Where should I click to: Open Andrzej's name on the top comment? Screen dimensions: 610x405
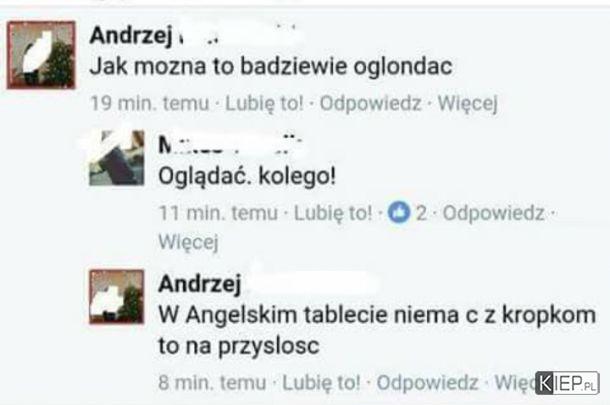tap(130, 36)
